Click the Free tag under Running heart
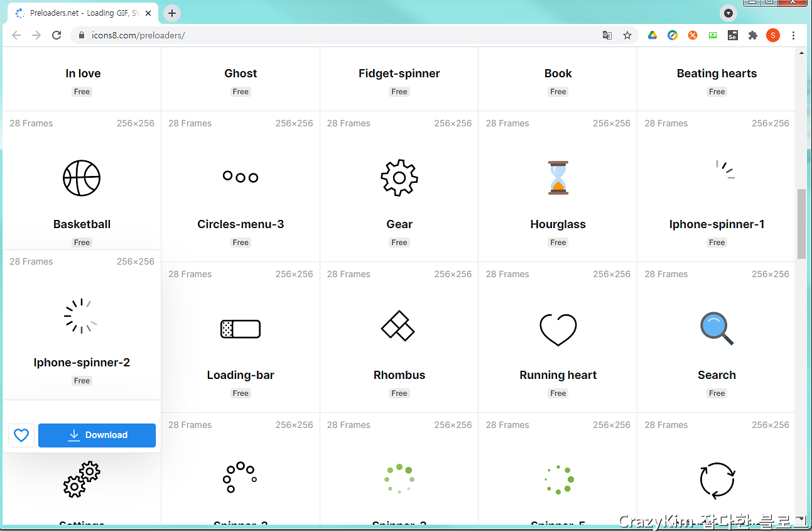Viewport: 812px width, 531px height. [558, 393]
